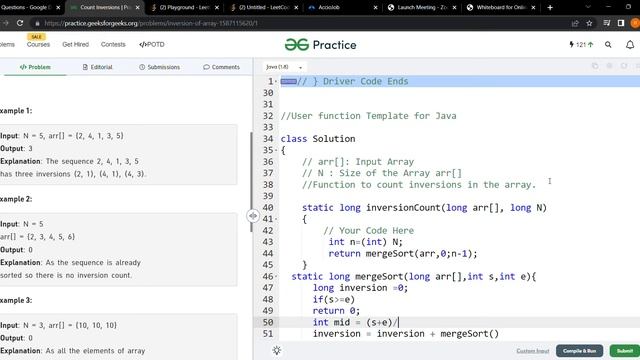Click line 44 return mergeSort statement
640x360 pixels.
pos(402,253)
